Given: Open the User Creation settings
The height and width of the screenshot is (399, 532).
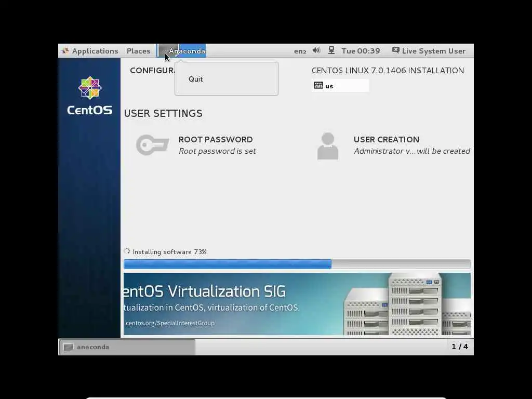Looking at the screenshot, I should pos(394,145).
